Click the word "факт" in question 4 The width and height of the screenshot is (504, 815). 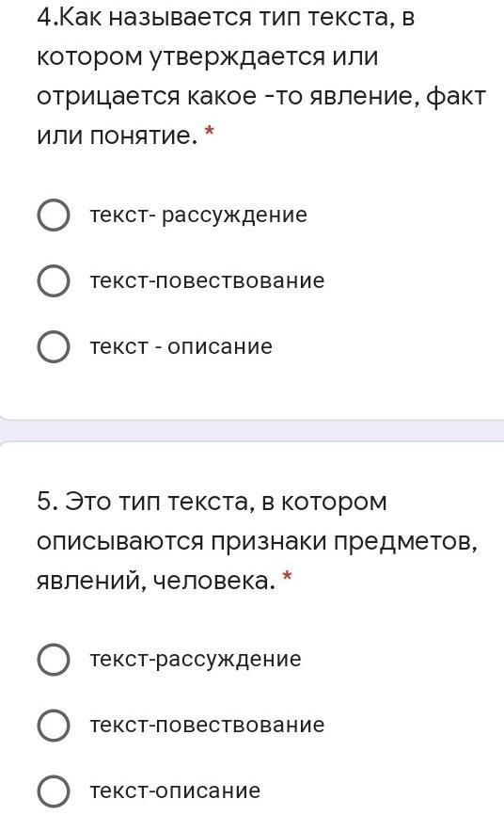[456, 97]
